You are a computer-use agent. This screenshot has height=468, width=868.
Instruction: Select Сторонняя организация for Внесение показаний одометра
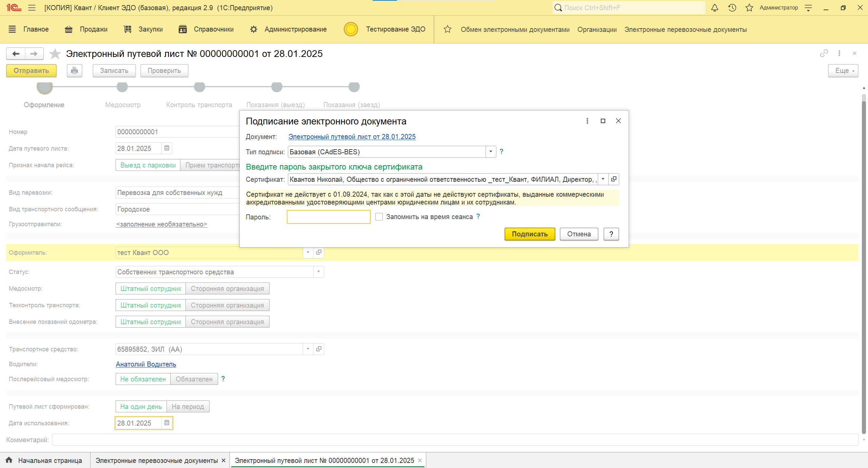click(x=227, y=322)
